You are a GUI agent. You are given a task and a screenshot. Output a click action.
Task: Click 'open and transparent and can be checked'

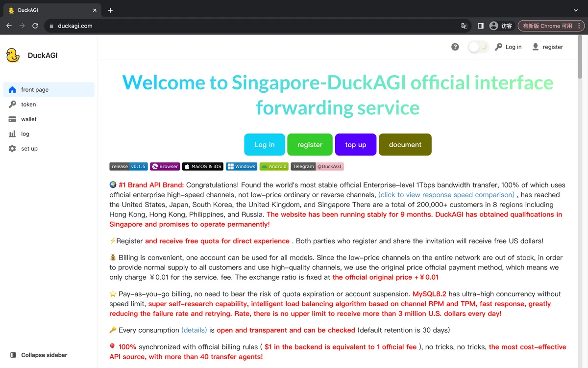coord(286,330)
